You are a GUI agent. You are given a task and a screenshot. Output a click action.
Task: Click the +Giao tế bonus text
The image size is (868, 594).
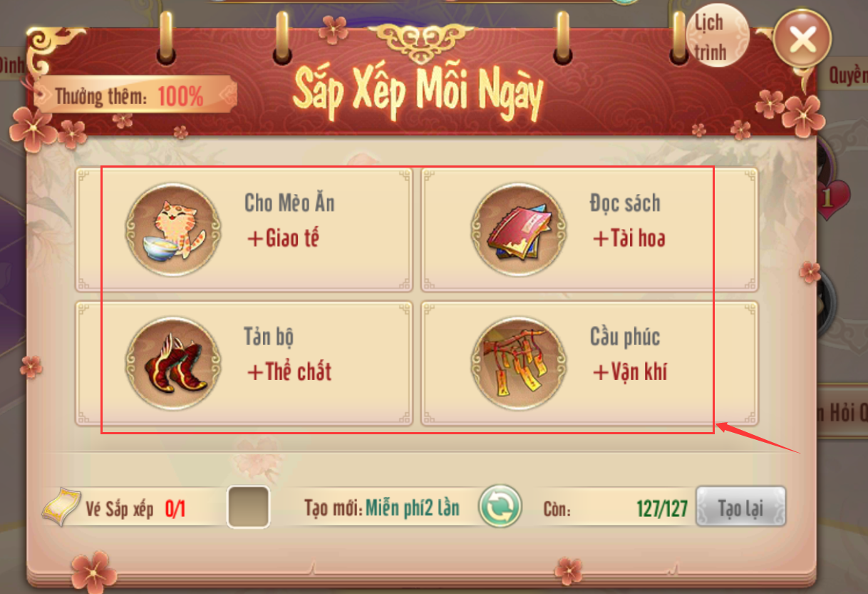point(283,238)
